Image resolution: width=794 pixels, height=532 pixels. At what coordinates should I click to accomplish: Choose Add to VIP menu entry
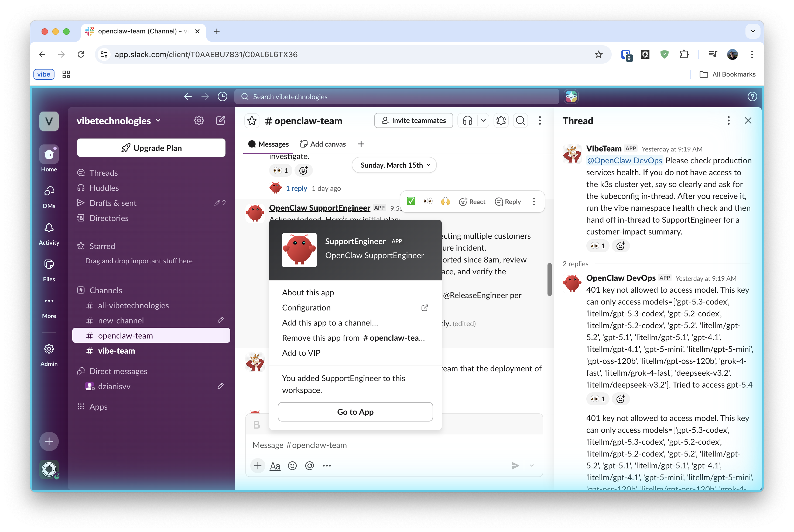coord(301,353)
